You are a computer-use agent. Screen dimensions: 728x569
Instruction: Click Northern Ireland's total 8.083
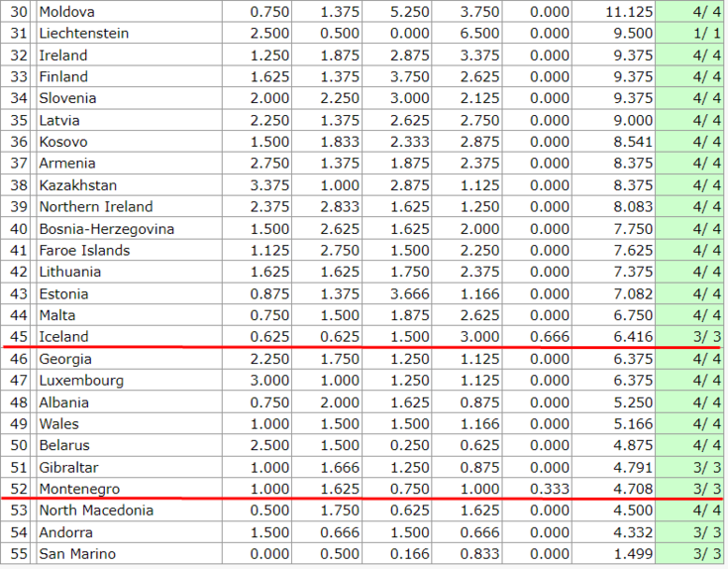633,207
